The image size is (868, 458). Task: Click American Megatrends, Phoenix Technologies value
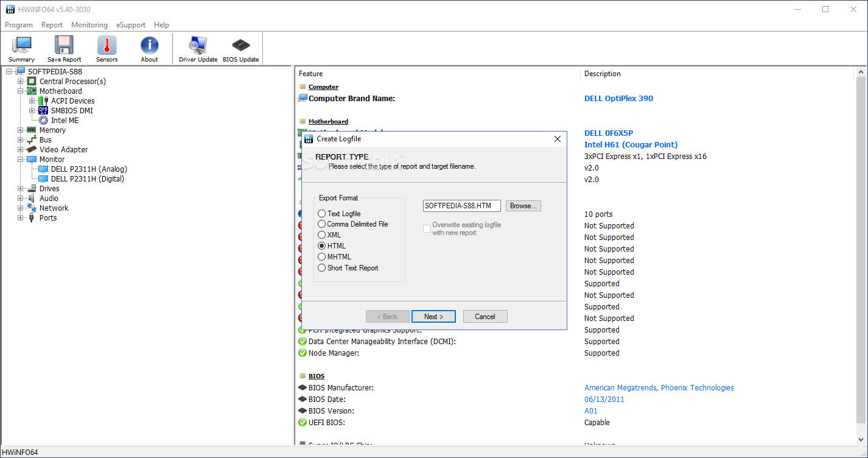tap(659, 387)
